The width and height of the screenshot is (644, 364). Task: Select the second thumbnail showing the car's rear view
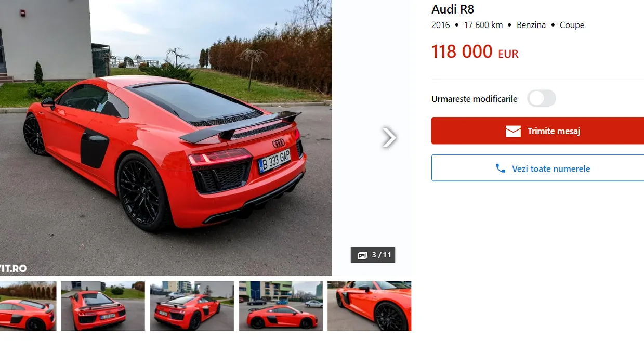point(103,306)
